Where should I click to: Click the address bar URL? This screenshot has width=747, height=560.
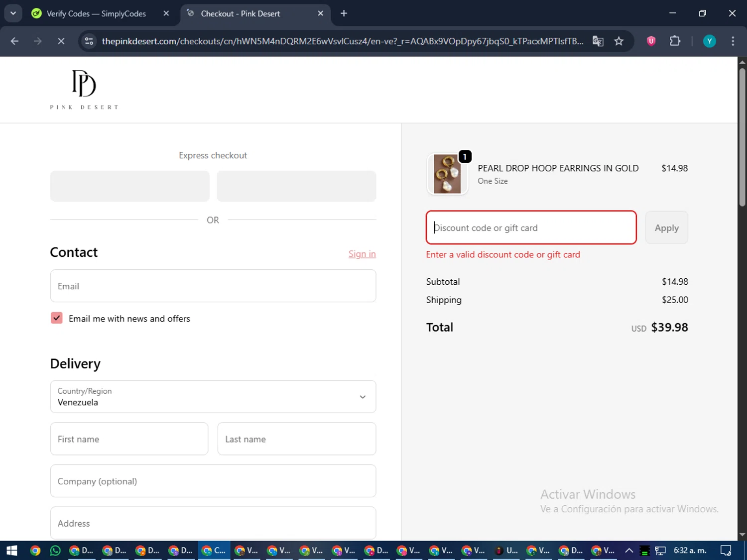tap(343, 41)
